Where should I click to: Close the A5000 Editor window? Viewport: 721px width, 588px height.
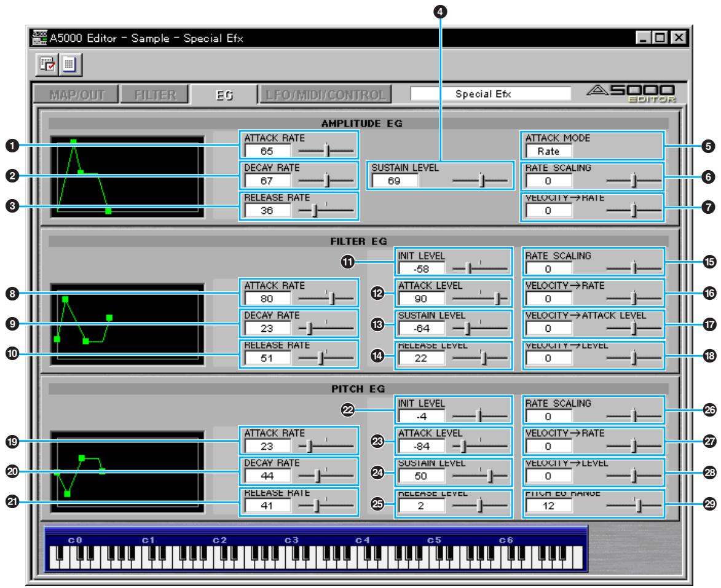678,37
